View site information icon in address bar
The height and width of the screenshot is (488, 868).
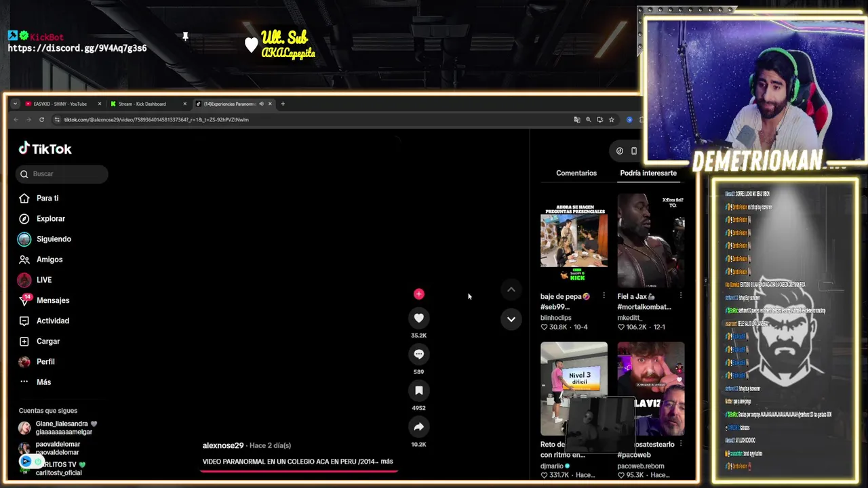[57, 119]
